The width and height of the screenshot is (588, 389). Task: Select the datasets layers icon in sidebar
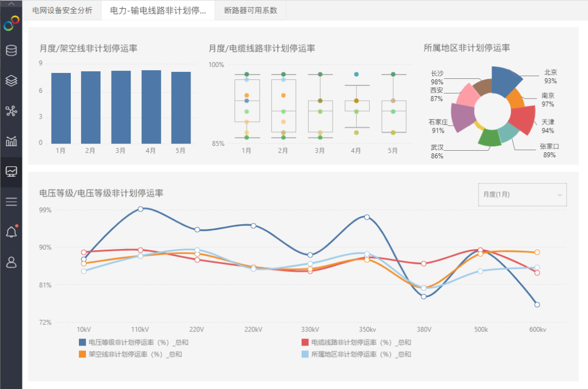click(x=11, y=81)
